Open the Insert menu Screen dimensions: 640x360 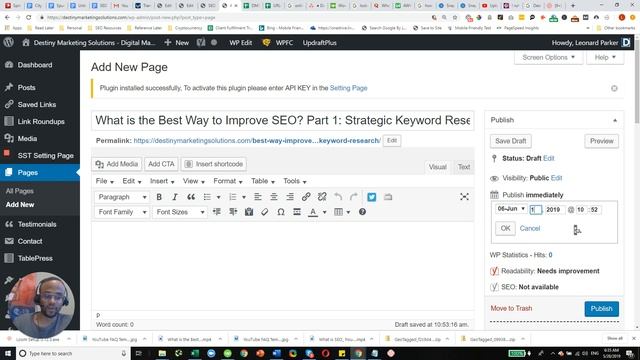162,181
